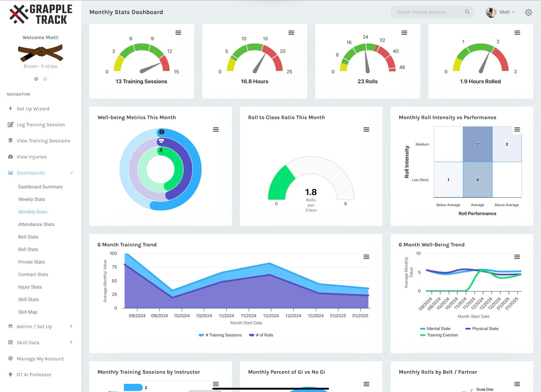This screenshot has height=392, width=541.
Task: Open hamburger menu on 6 Month Training Trend
Action: pyautogui.click(x=366, y=257)
